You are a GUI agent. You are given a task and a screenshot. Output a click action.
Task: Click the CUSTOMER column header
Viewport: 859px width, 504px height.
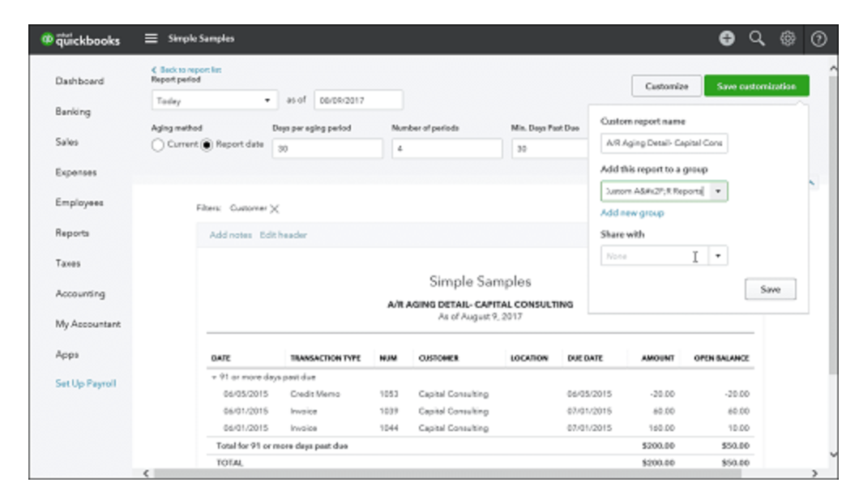coord(438,358)
